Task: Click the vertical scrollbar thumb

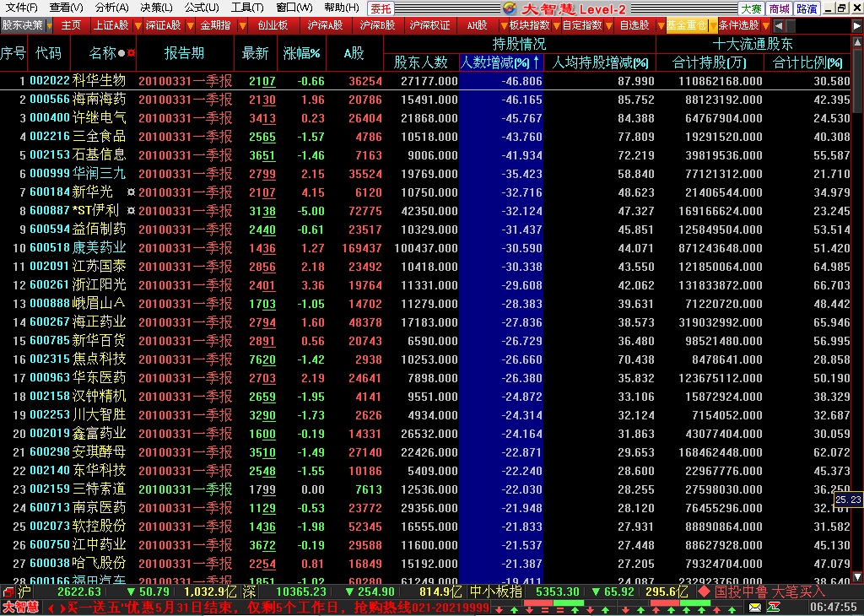Action: click(x=857, y=81)
